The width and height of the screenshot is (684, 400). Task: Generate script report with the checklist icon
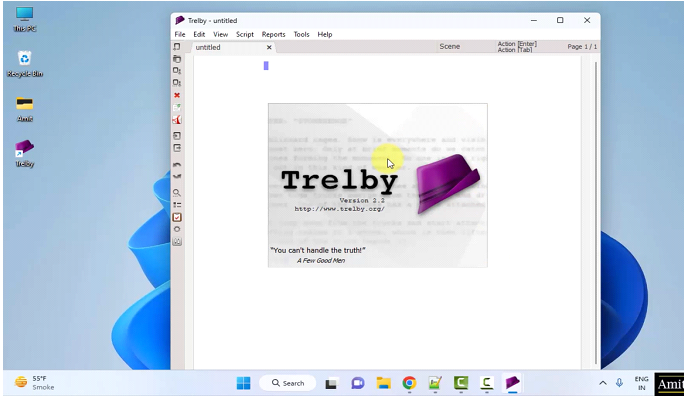point(177,217)
